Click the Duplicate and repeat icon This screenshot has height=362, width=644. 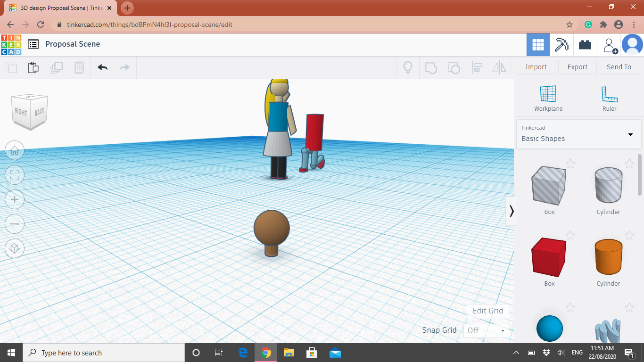click(x=57, y=67)
